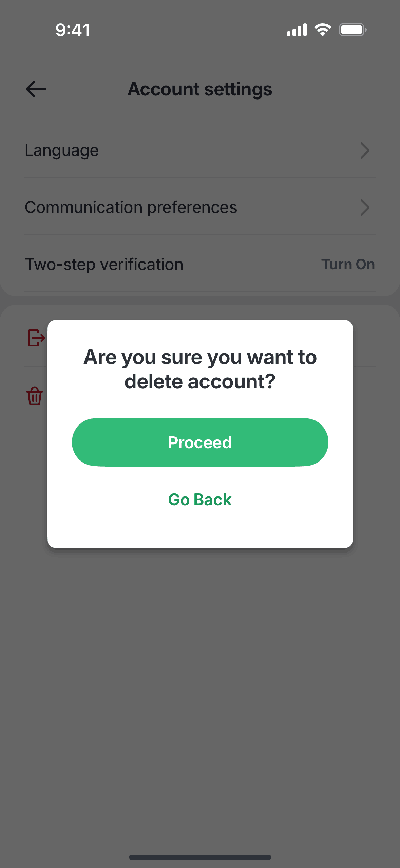Click the red logout icon
This screenshot has width=400, height=868.
click(x=36, y=338)
